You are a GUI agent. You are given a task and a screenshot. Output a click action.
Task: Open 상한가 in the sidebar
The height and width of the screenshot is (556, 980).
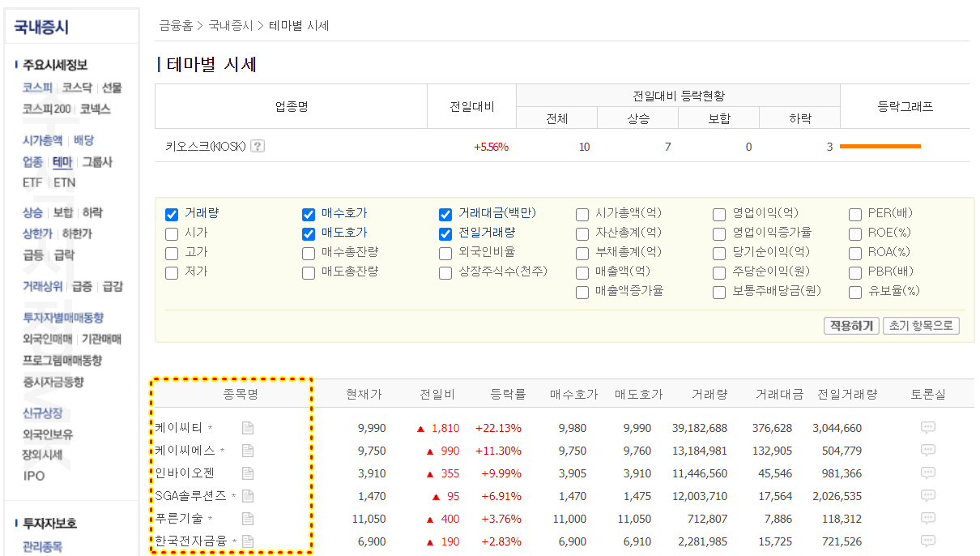pyautogui.click(x=37, y=233)
